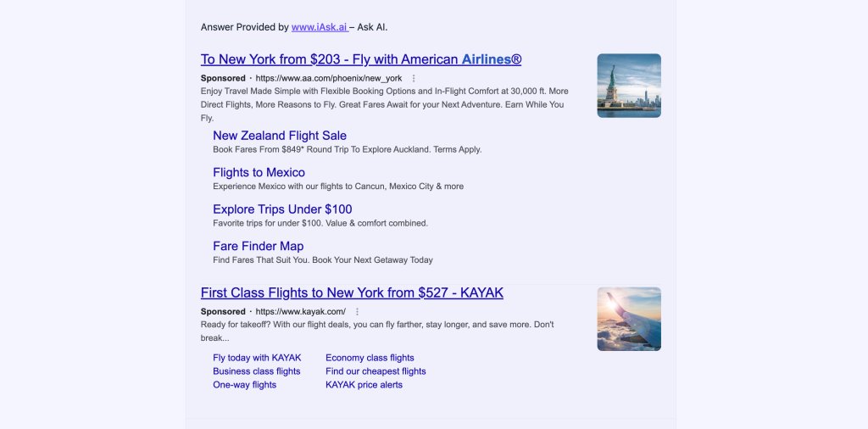
Task: Open New Zealand Flight Sale sitelink
Action: click(x=280, y=136)
